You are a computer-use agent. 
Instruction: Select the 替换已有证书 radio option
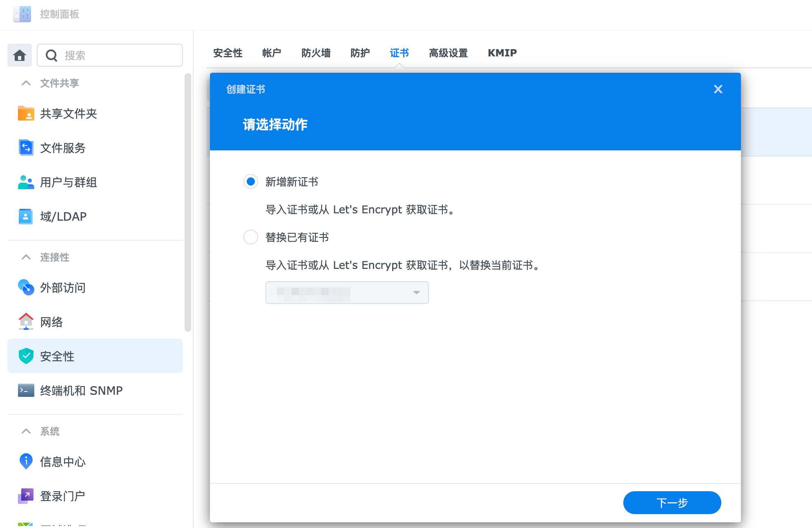(x=251, y=237)
